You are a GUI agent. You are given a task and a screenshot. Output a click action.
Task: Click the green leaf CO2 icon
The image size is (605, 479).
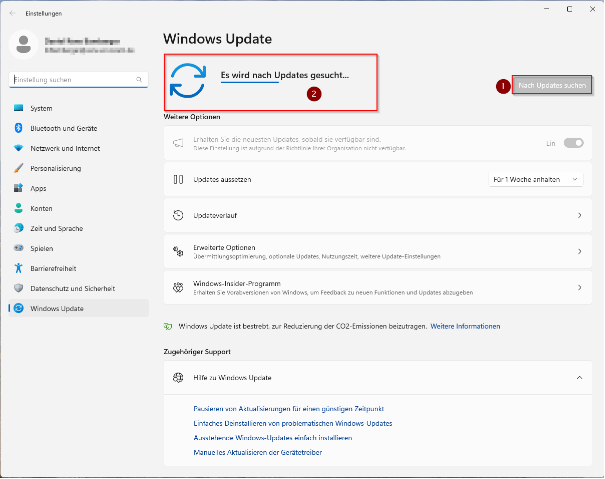point(168,327)
